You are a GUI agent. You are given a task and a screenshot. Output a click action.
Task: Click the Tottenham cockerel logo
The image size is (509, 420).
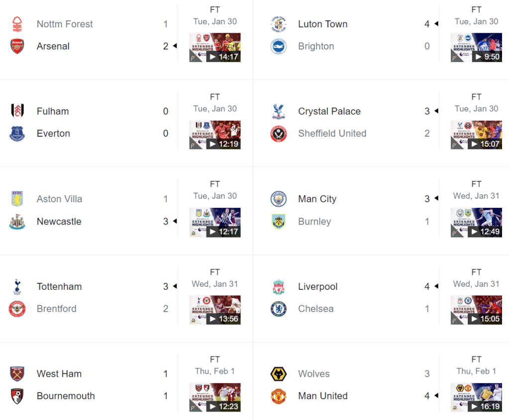coord(17,286)
